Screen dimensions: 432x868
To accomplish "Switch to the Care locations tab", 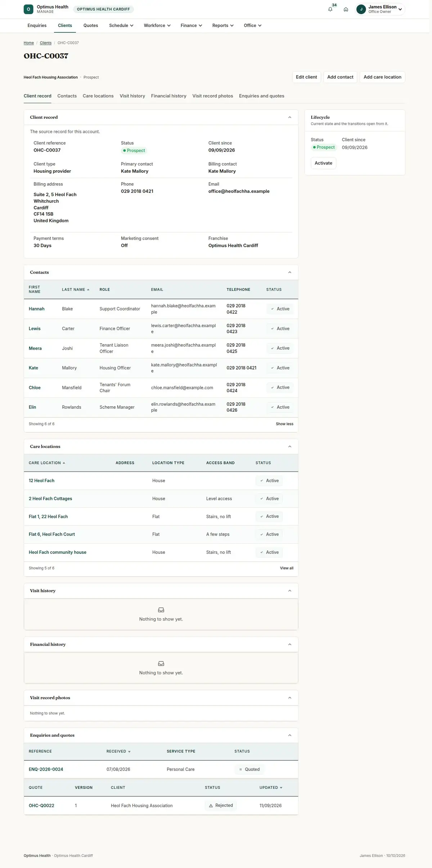I will tap(98, 96).
